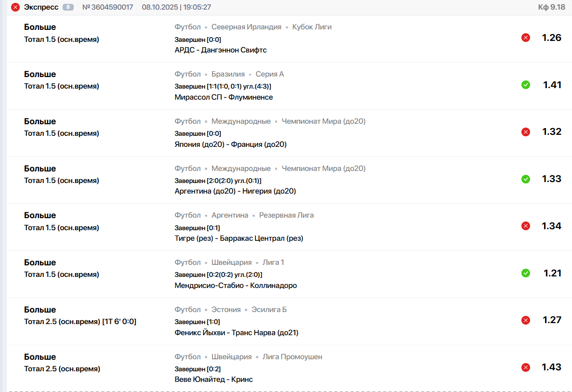Click Кубок Лиги league breadcrumb
This screenshot has height=392, width=572.
(312, 27)
